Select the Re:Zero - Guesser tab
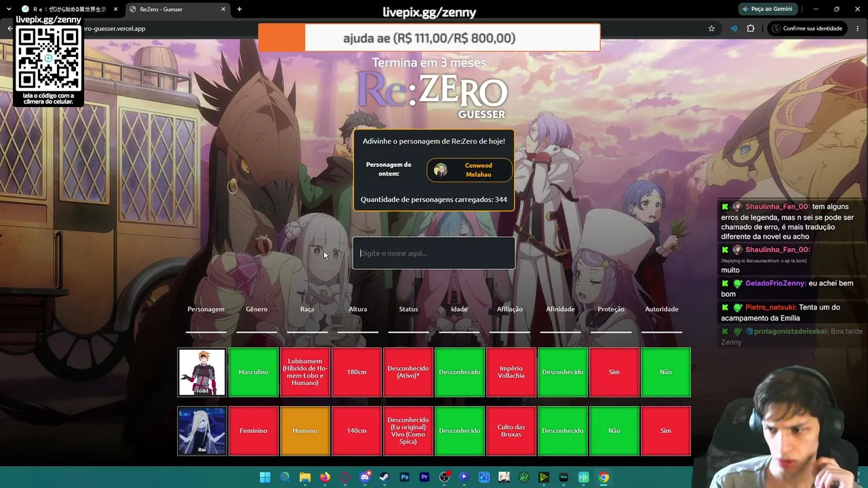The height and width of the screenshot is (488, 868). point(178,9)
